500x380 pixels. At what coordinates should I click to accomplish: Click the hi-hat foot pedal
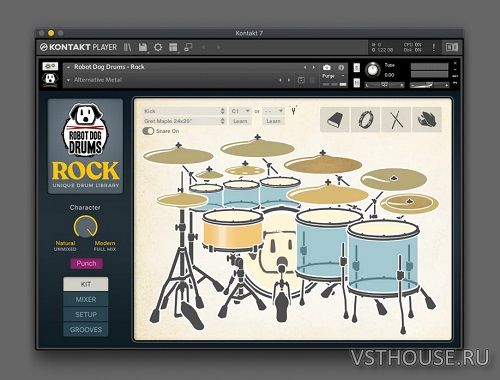(192, 315)
